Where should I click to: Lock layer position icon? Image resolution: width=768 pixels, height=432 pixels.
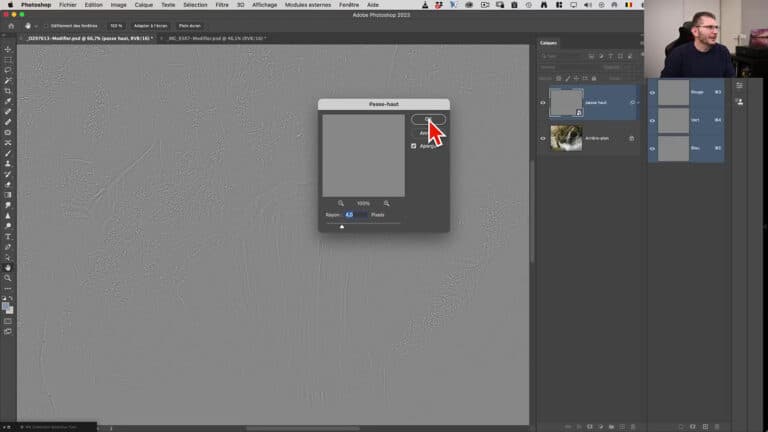pos(576,78)
